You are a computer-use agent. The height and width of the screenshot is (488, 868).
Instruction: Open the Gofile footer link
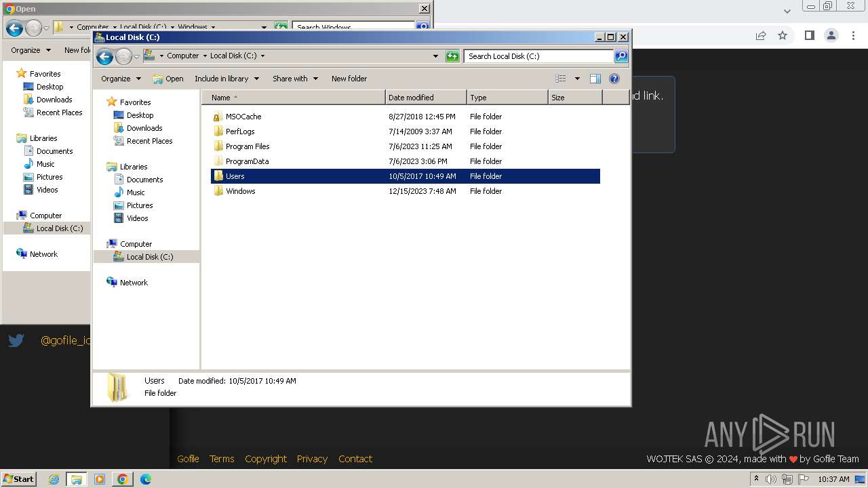point(188,459)
